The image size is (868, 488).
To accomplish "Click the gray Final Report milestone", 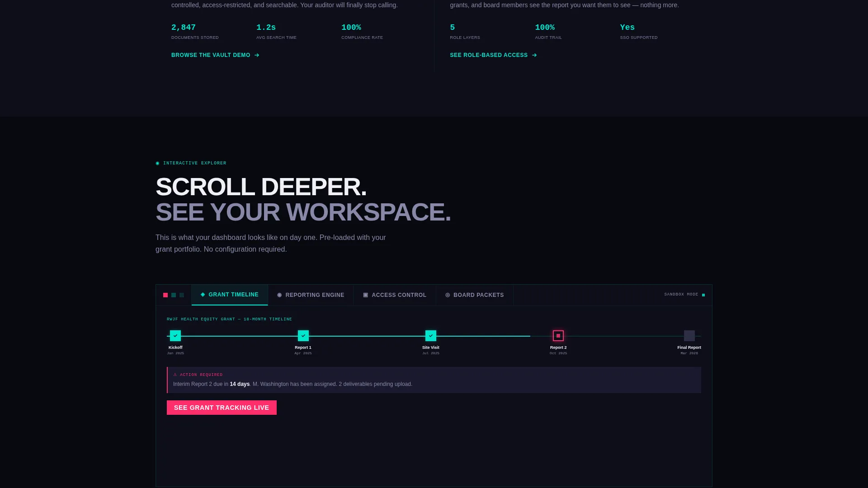I will (x=689, y=336).
